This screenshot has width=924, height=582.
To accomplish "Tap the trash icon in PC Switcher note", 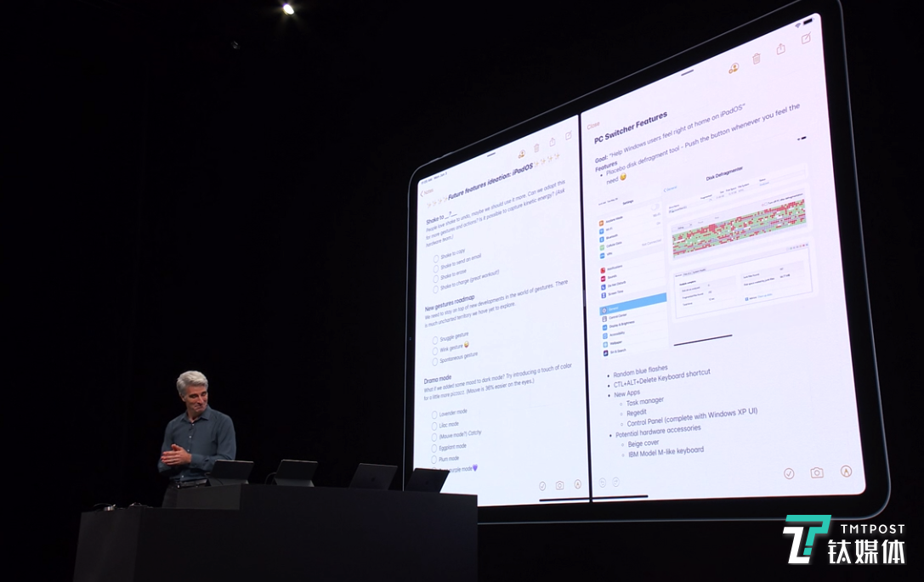I will click(757, 59).
